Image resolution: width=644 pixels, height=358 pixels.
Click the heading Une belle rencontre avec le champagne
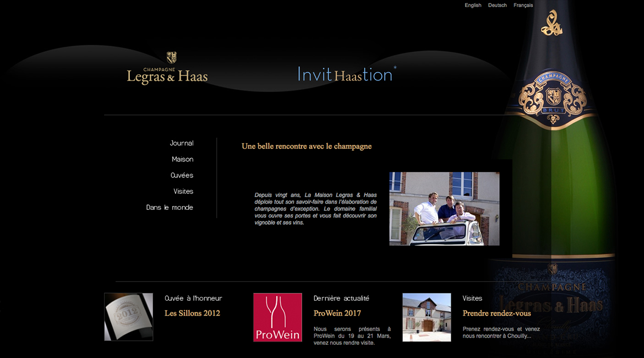[x=307, y=147]
